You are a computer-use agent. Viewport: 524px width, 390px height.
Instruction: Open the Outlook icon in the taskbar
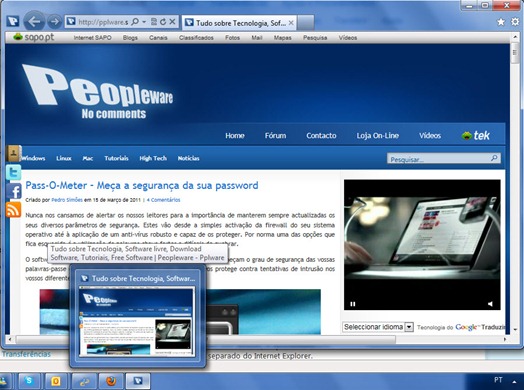[x=56, y=381]
